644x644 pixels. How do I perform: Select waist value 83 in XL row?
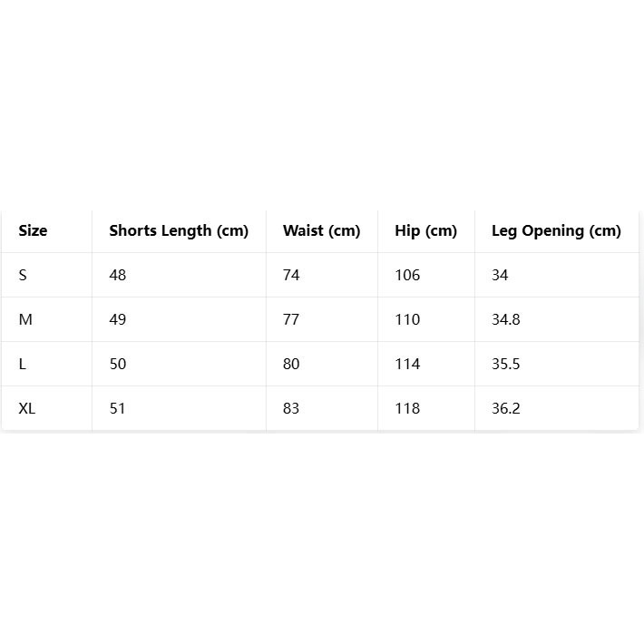[x=291, y=408]
